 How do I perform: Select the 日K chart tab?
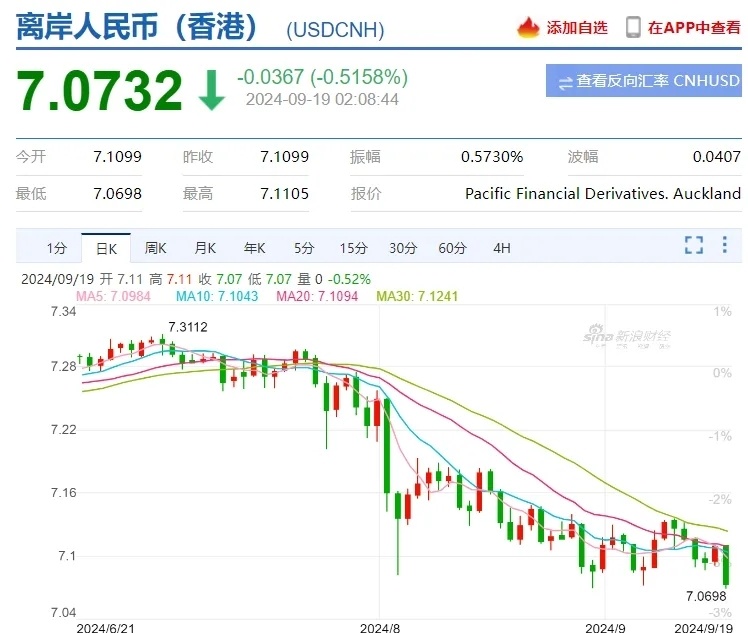click(x=106, y=248)
